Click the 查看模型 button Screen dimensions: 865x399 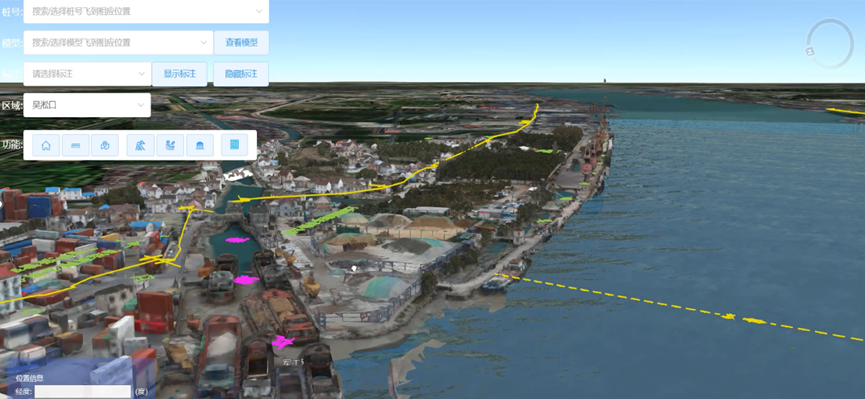[x=241, y=42]
